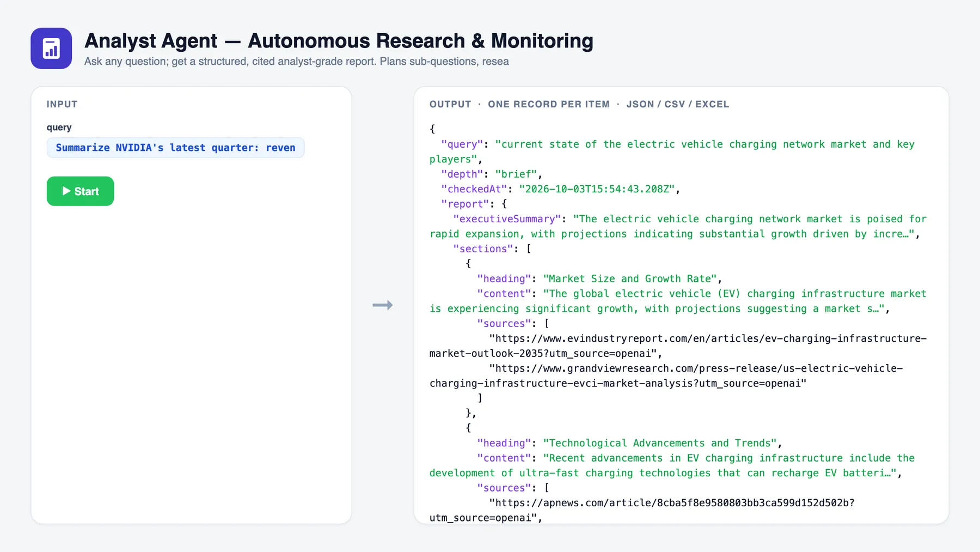Image resolution: width=980 pixels, height=552 pixels.
Task: Click the 'query' field label
Action: (59, 128)
